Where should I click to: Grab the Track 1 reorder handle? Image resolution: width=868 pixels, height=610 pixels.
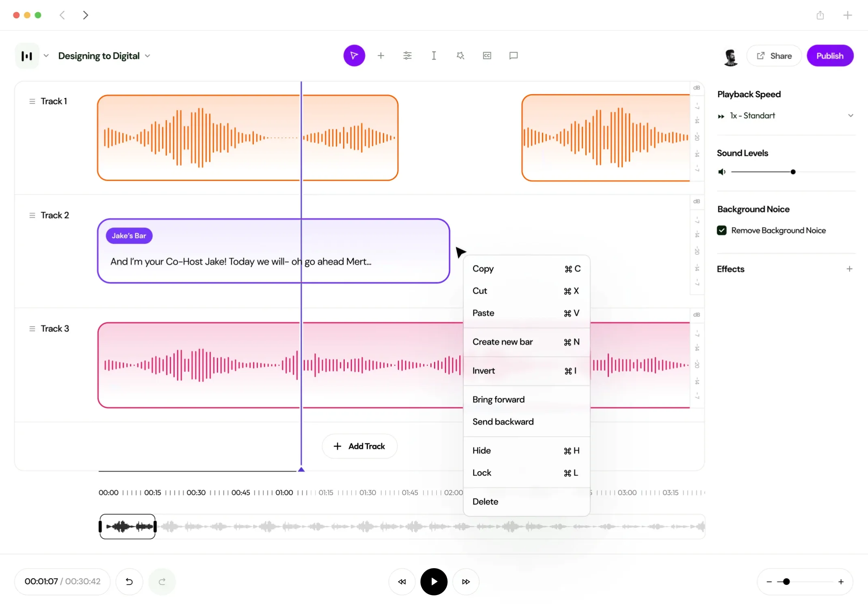(x=32, y=101)
